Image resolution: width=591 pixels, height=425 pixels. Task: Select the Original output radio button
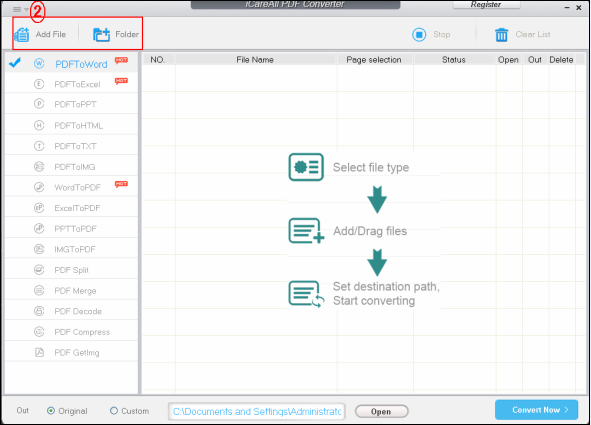(51, 411)
